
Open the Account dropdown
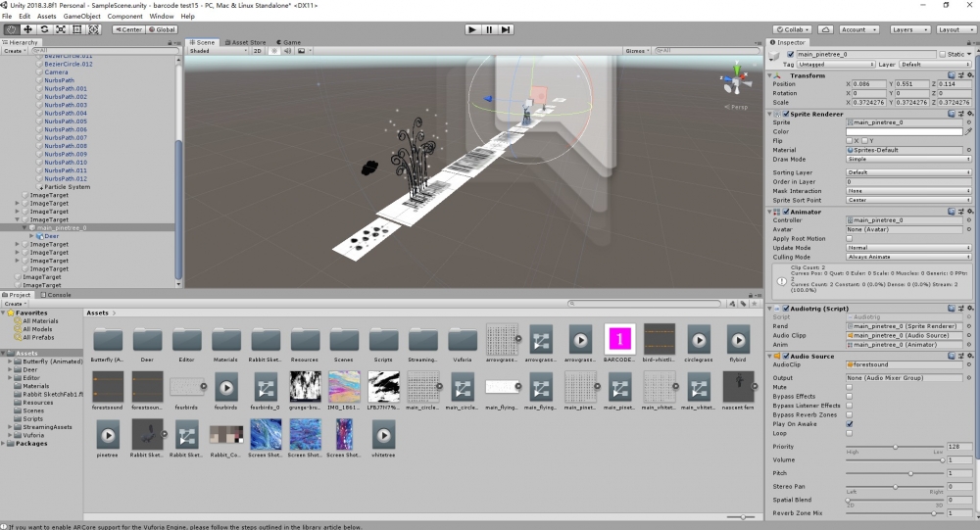[858, 29]
